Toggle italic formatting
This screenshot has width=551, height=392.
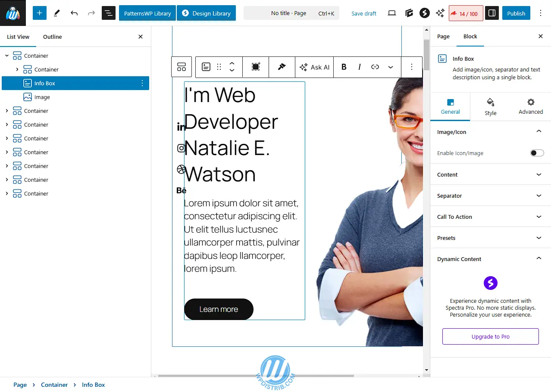coord(360,67)
